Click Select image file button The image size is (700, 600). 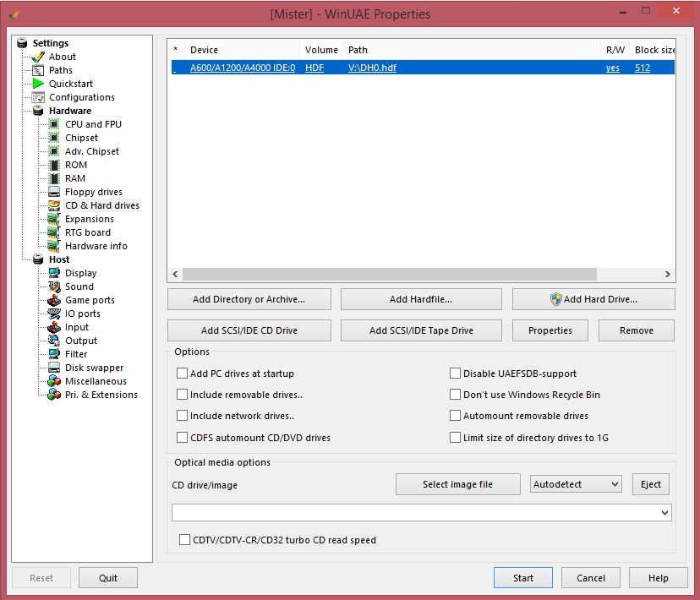click(x=458, y=484)
